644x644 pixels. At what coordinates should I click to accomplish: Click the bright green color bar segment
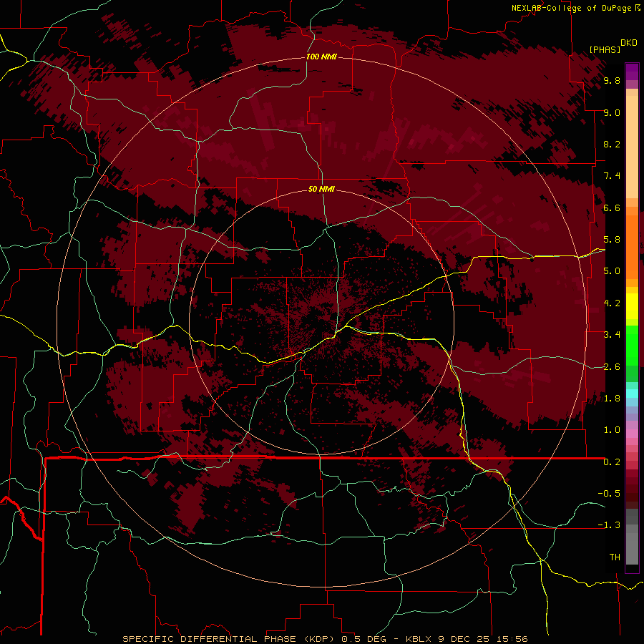click(x=632, y=345)
